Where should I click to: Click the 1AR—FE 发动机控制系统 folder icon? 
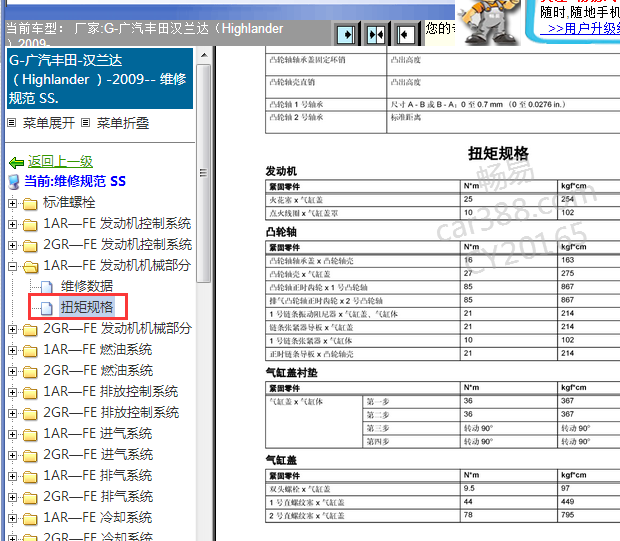pos(30,225)
